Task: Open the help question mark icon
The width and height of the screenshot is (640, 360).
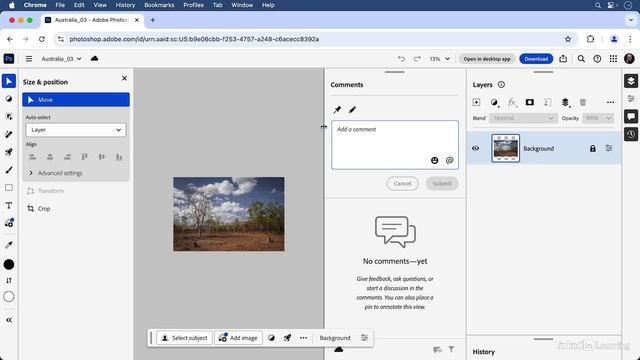Action: 597,59
